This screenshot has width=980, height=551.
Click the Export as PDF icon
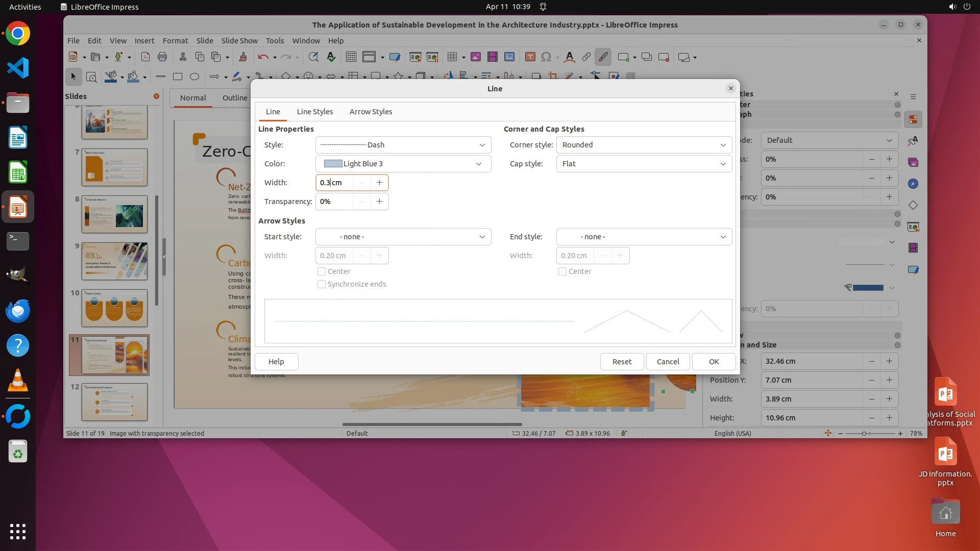click(145, 57)
